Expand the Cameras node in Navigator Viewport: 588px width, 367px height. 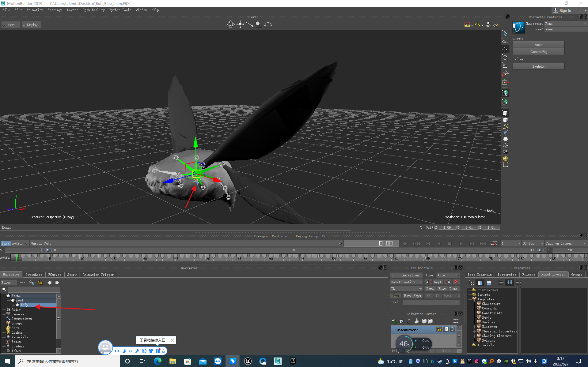(4, 314)
